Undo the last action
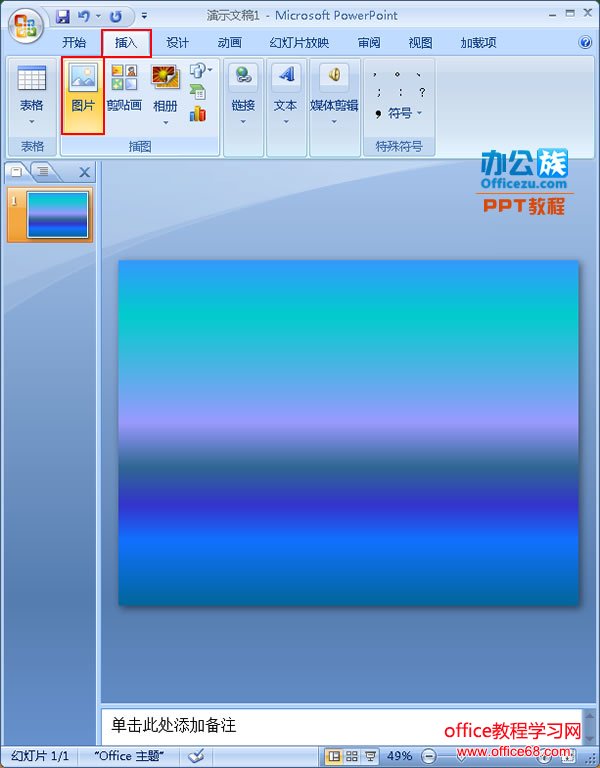The image size is (600, 768). point(84,17)
